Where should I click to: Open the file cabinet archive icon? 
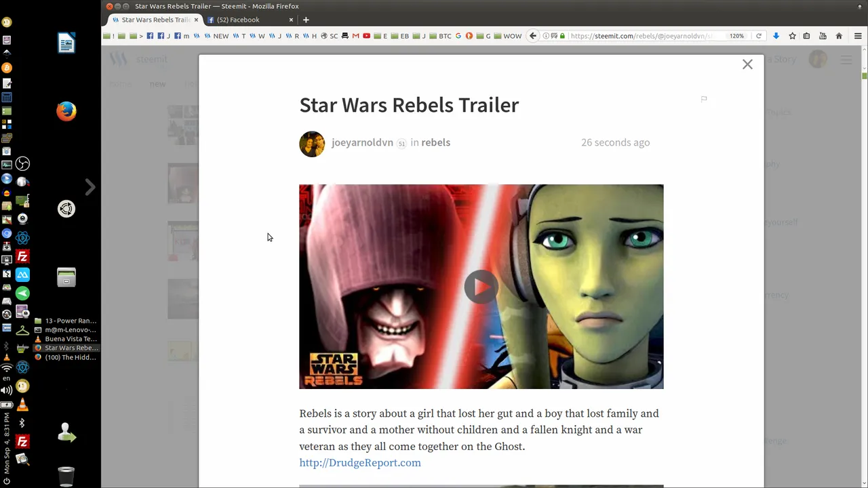coord(66,277)
